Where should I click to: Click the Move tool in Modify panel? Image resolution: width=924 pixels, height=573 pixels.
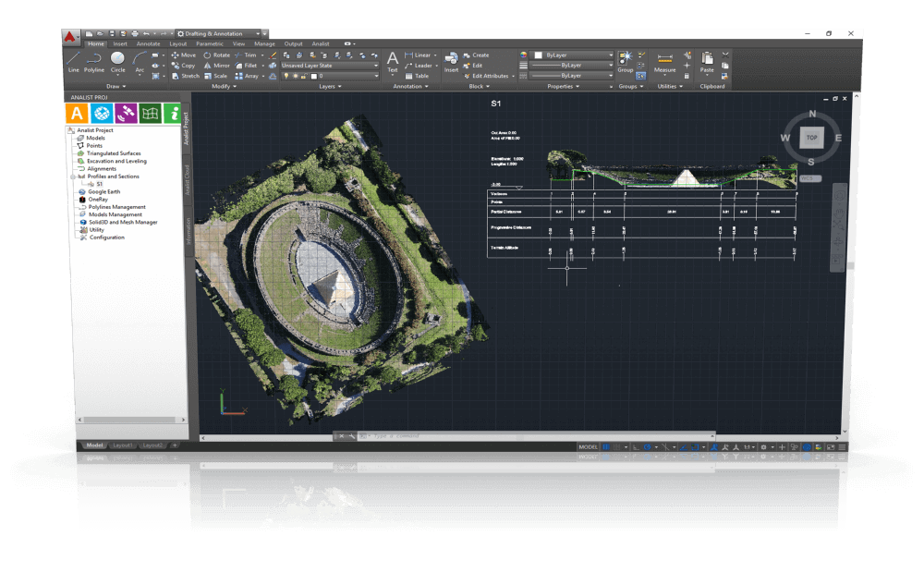tap(183, 55)
